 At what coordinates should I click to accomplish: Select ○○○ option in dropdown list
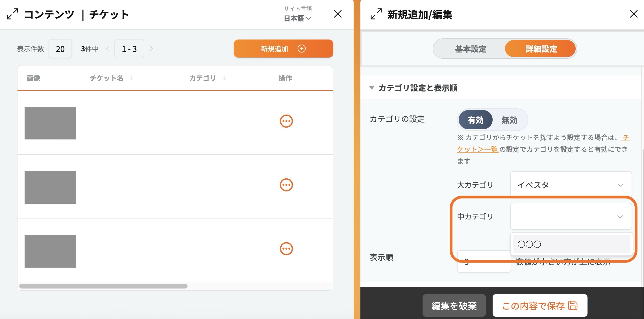(571, 244)
